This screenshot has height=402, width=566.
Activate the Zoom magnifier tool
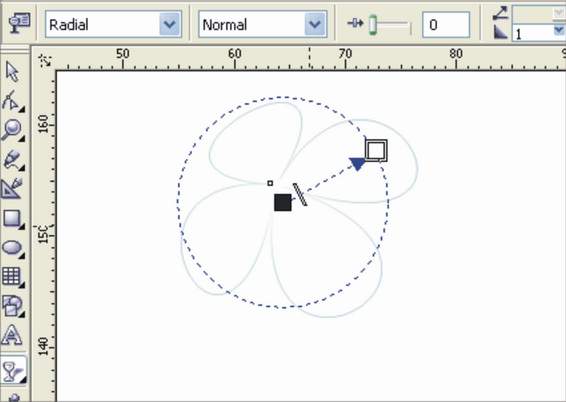click(12, 130)
